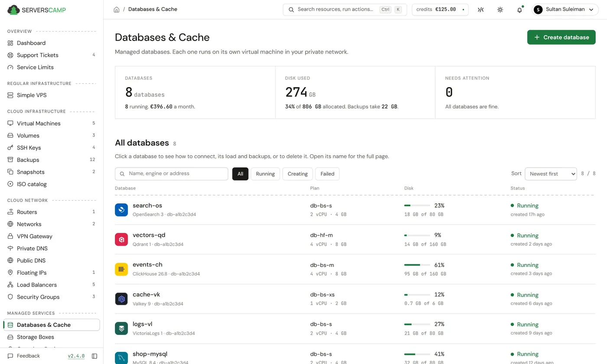Filter databases by Running
This screenshot has height=364, width=607.
[x=265, y=174]
